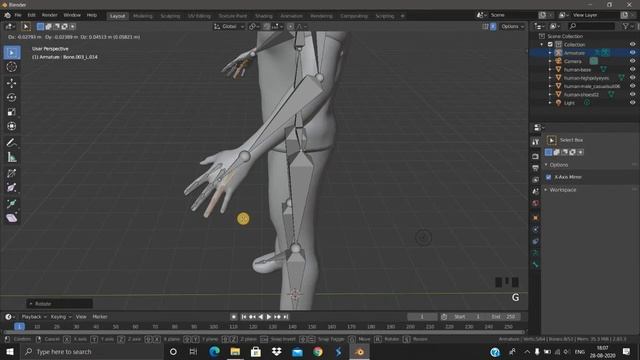Screen dimensions: 640x360
Task: Open the View menu in timeline
Action: tap(81, 317)
